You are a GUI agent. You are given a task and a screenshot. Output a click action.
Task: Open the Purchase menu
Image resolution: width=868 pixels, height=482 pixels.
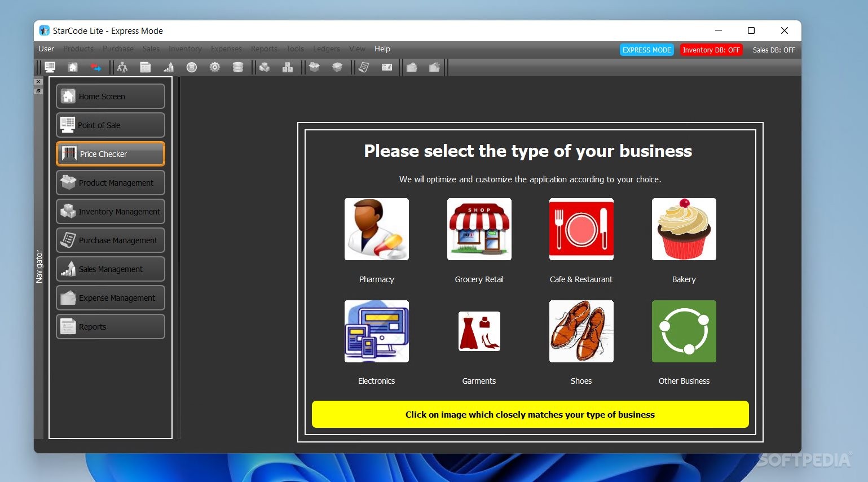pyautogui.click(x=118, y=49)
